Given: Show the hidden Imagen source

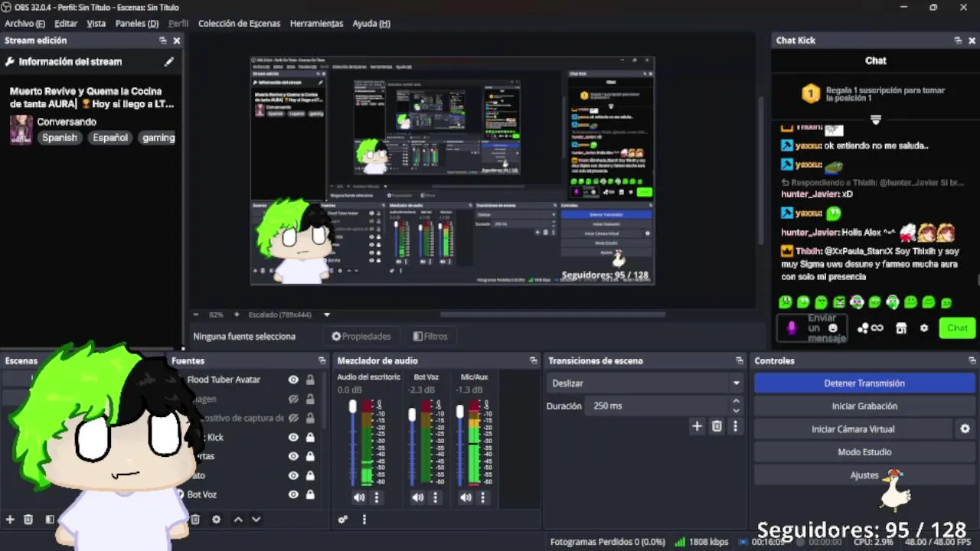Looking at the screenshot, I should pyautogui.click(x=293, y=399).
